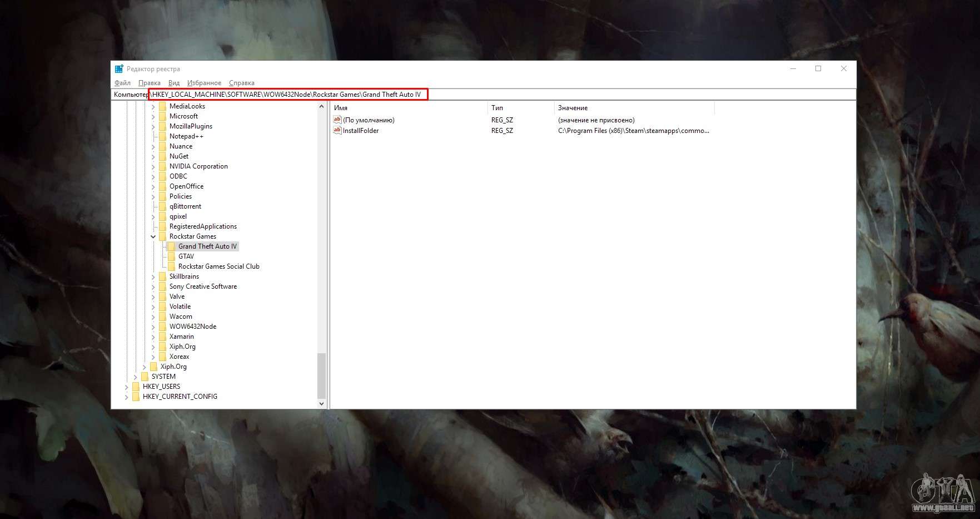This screenshot has height=519, width=980.
Task: Expand the WOW6432Node key
Action: click(153, 327)
